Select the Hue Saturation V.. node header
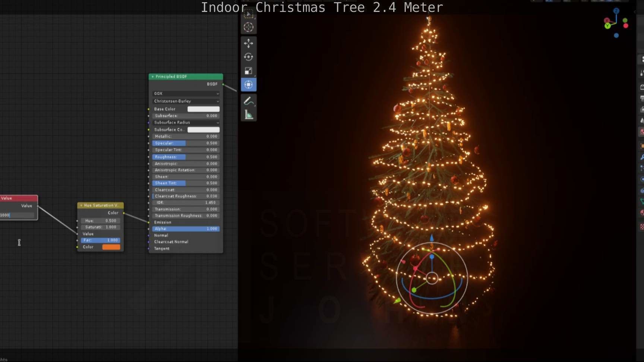Image resolution: width=644 pixels, height=362 pixels. 101,205
